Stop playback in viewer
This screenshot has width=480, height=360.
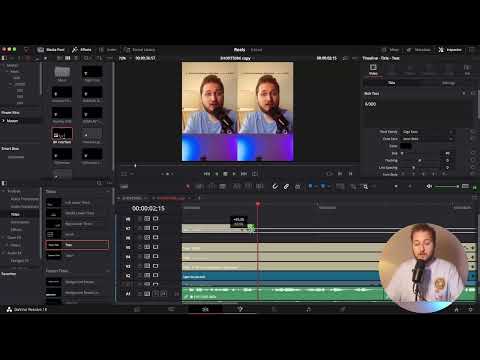(x=225, y=174)
